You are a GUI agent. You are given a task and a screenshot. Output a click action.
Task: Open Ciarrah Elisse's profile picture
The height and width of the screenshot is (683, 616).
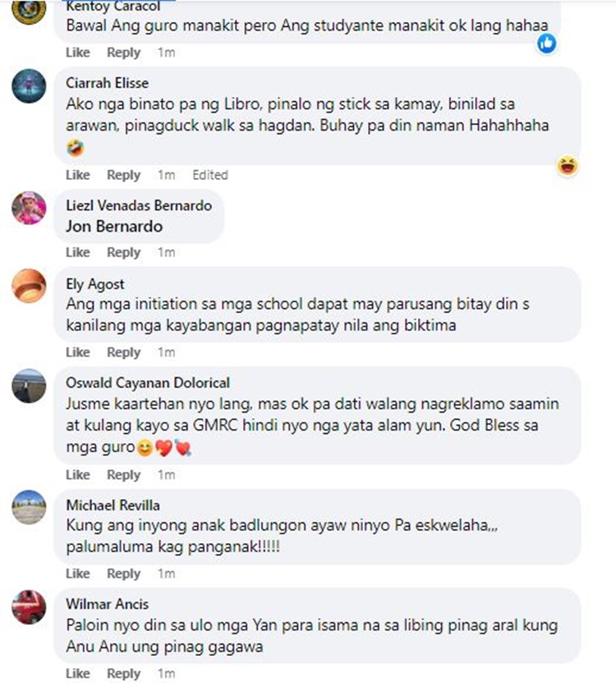coord(29,85)
